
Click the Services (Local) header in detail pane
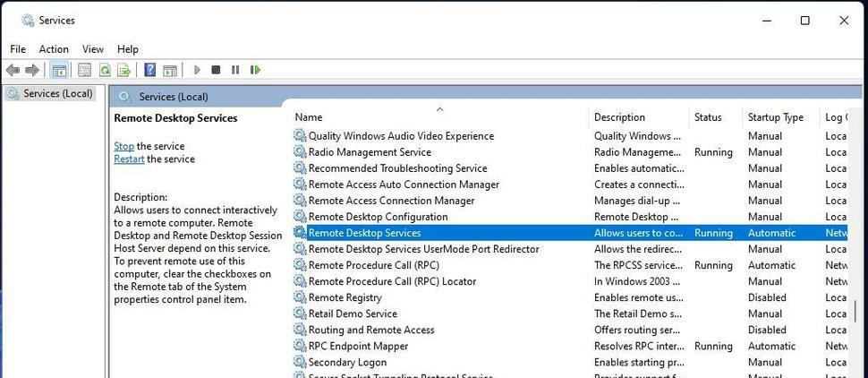point(174,97)
